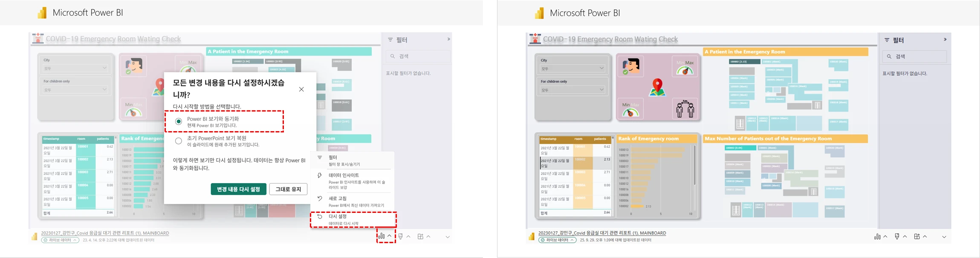Open the MAINBOARD report link in right screenshot

coord(602,233)
